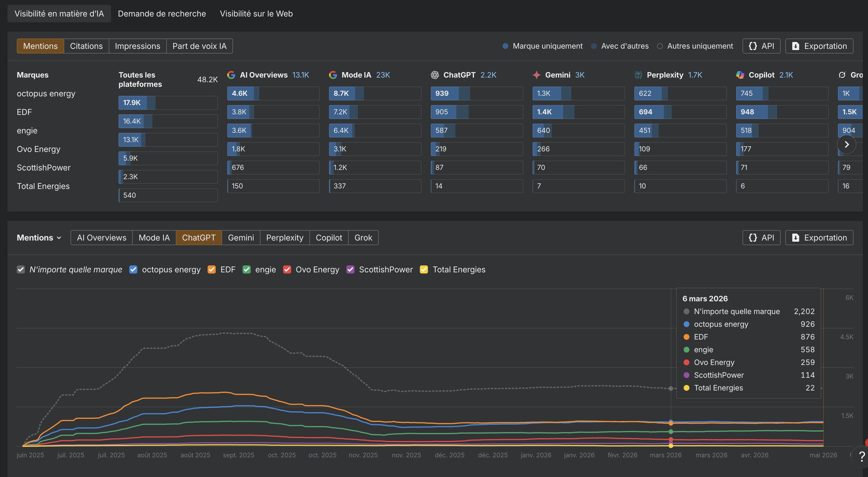
Task: Click the API button above the chart
Action: (761, 238)
